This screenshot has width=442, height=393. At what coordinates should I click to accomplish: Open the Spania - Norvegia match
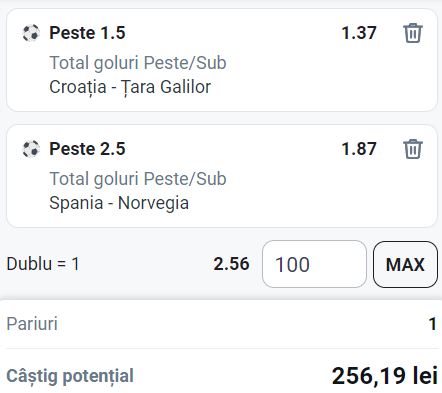[x=119, y=203]
